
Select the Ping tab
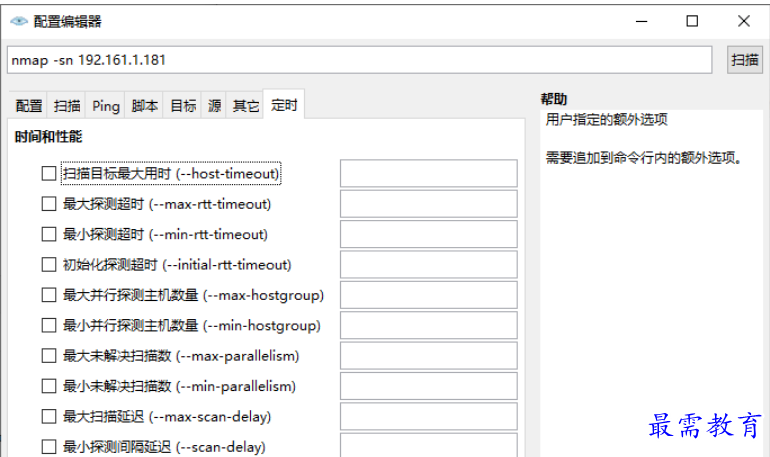click(106, 106)
